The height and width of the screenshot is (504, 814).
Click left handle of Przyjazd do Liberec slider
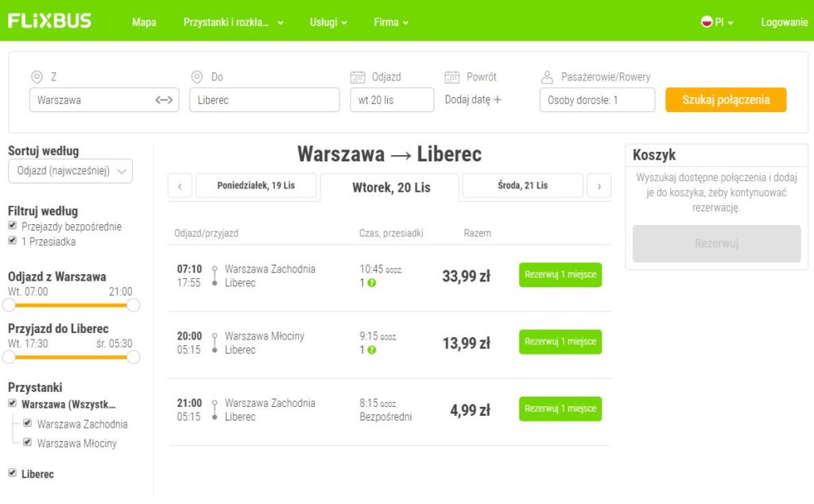coord(9,357)
